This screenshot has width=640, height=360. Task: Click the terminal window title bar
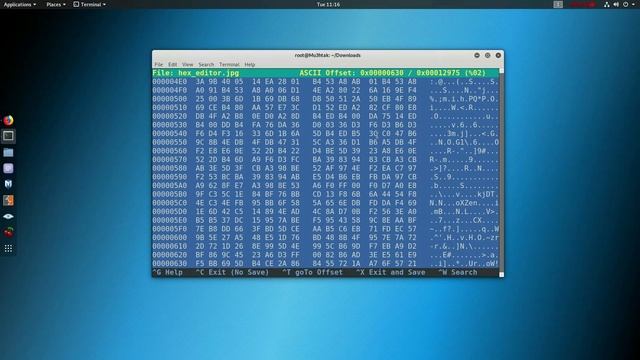328,55
